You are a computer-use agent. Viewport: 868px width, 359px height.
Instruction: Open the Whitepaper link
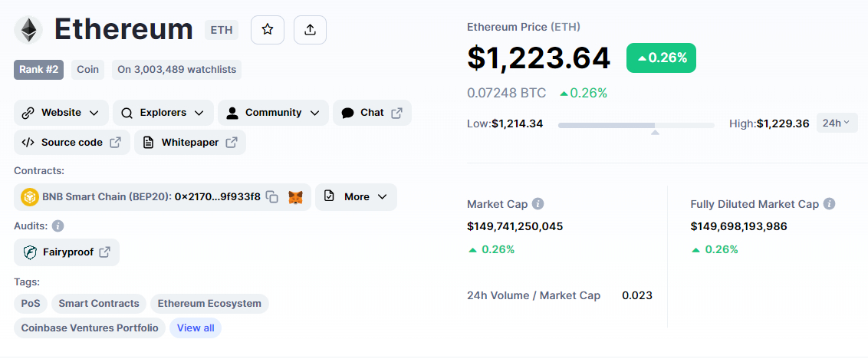pos(190,143)
